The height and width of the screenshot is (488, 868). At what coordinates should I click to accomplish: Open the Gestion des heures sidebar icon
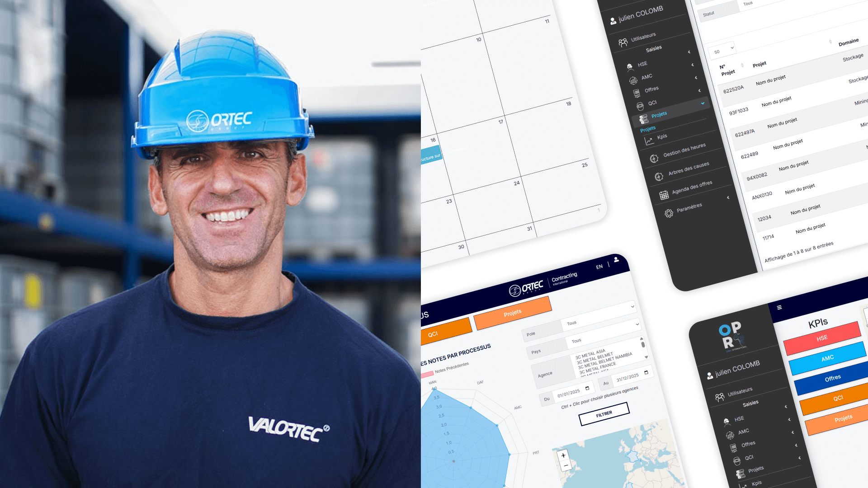(654, 159)
